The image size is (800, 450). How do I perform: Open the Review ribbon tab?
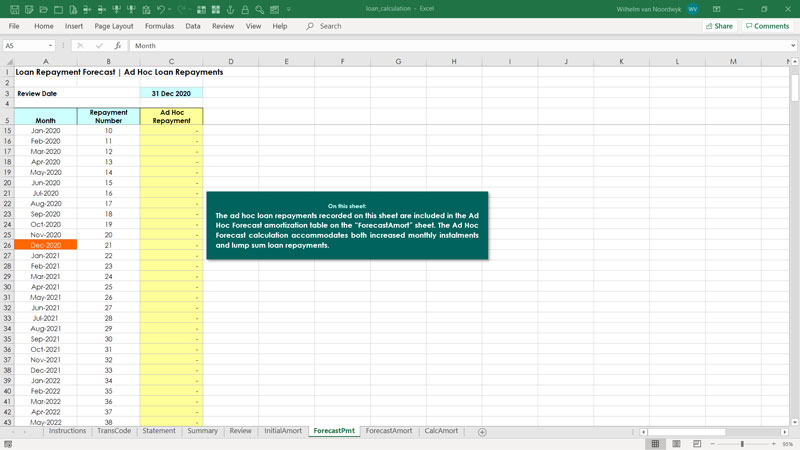coord(223,26)
